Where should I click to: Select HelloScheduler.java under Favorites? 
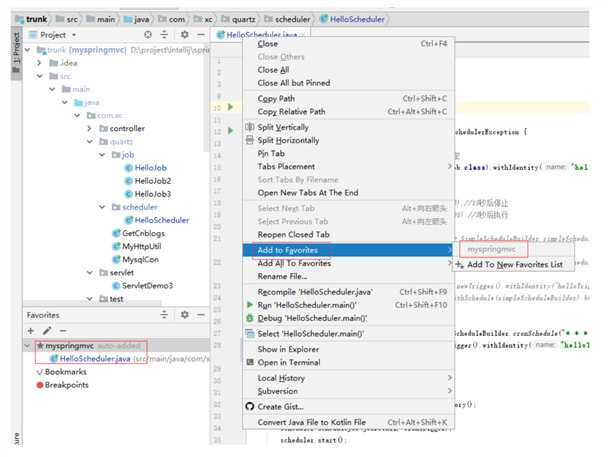pyautogui.click(x=95, y=359)
